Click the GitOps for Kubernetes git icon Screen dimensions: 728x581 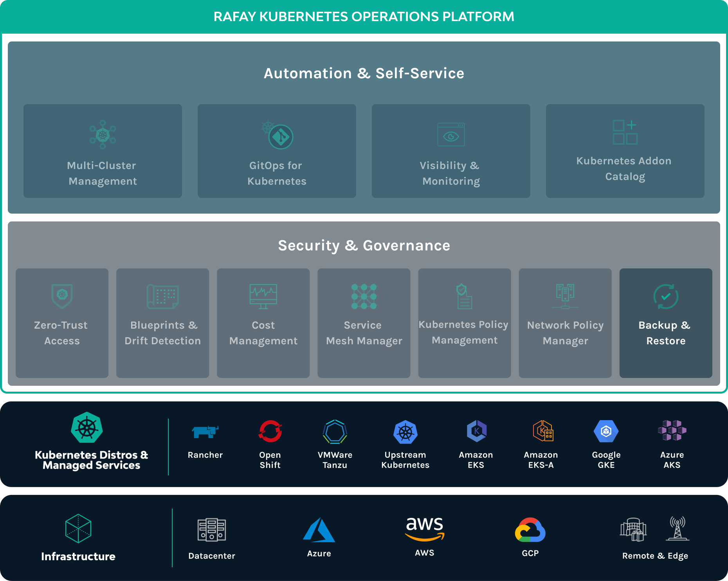278,135
